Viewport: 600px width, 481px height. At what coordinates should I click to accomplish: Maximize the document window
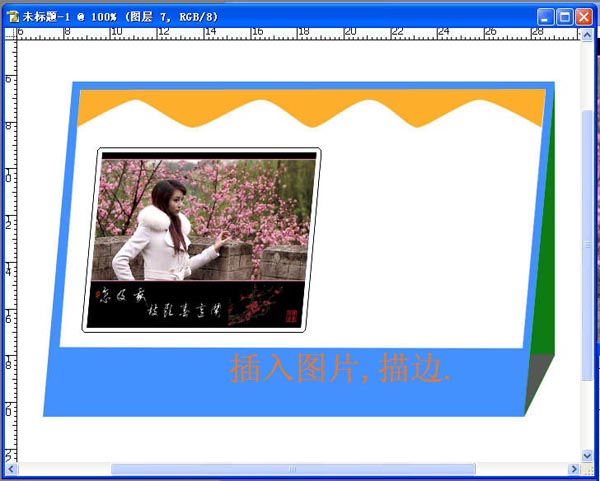point(565,17)
